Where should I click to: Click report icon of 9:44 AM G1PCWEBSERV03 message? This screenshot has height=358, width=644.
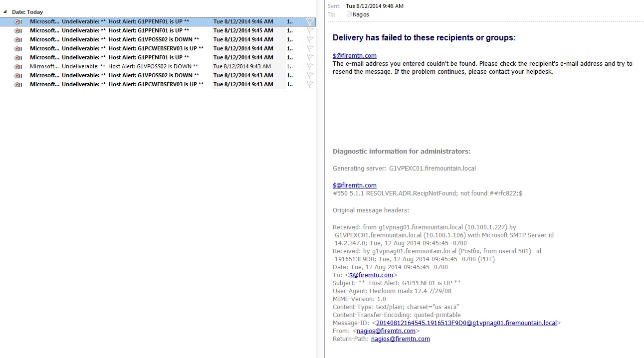click(x=18, y=49)
